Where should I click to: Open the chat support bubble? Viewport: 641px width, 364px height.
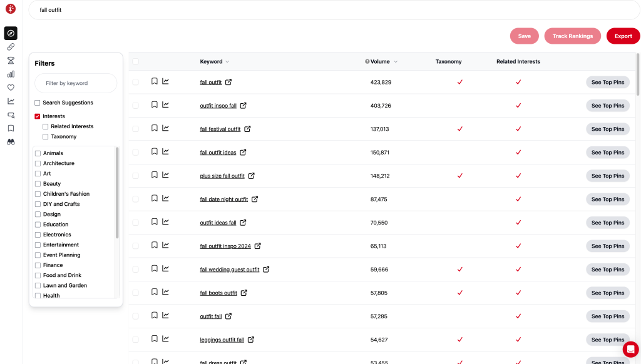pos(630,349)
